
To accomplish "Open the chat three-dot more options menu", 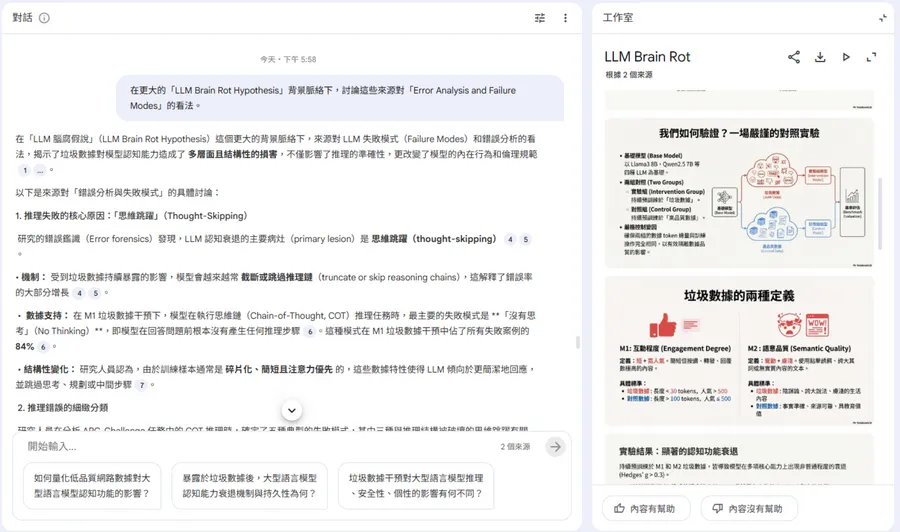I will pos(565,18).
